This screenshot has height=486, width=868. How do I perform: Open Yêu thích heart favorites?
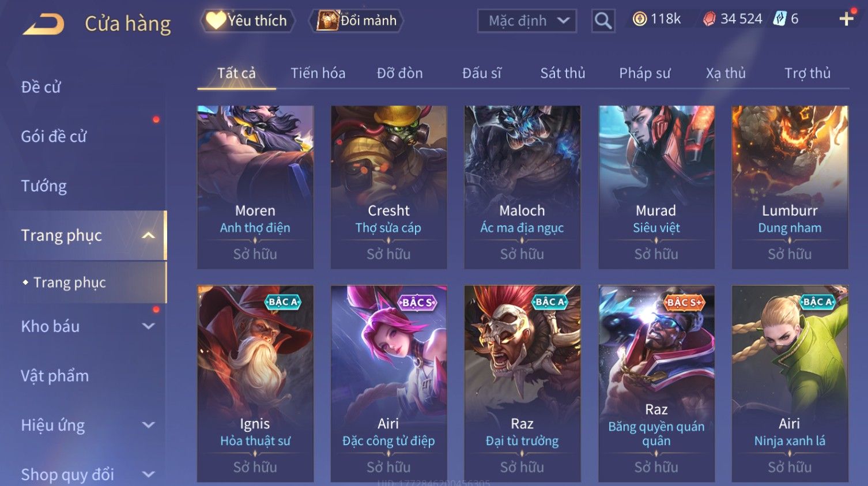point(247,21)
